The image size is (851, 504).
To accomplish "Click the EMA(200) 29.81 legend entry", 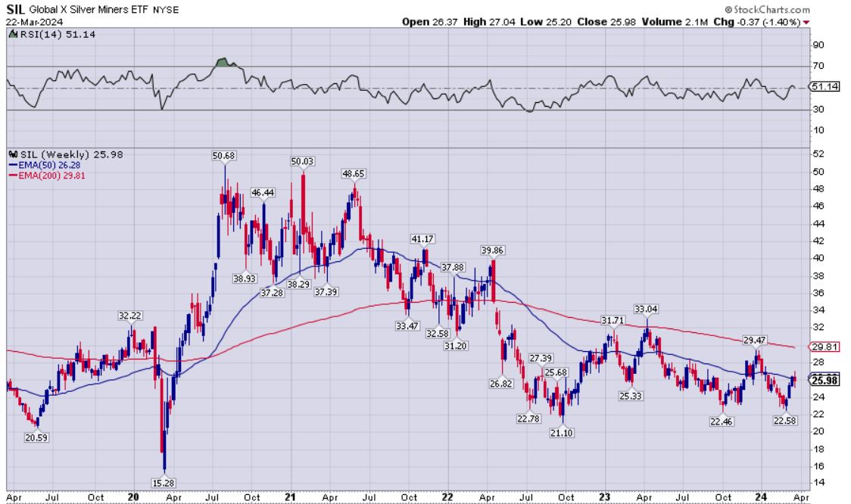I will (x=47, y=176).
